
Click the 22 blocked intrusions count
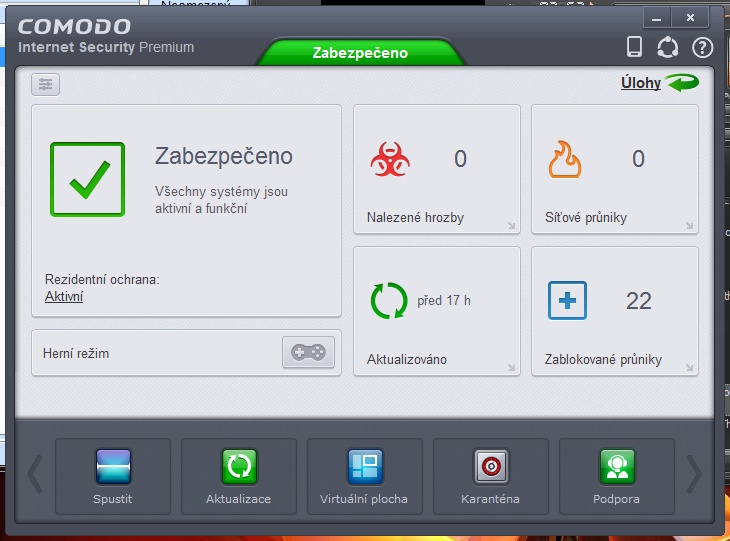tap(638, 301)
